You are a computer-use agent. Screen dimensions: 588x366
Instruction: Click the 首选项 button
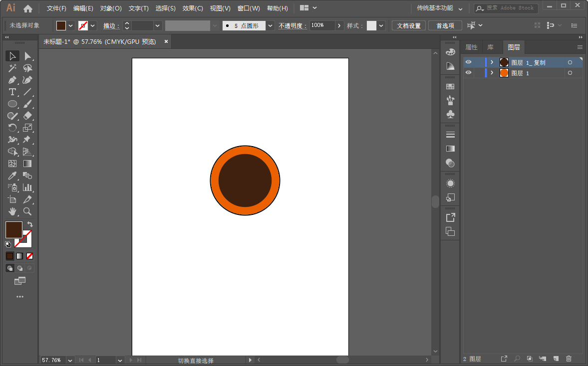click(x=445, y=25)
